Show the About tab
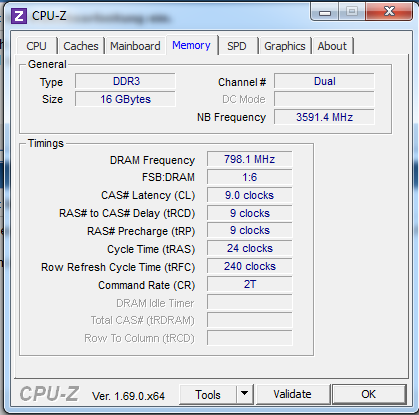Viewport: 419px width, 415px height. [332, 46]
